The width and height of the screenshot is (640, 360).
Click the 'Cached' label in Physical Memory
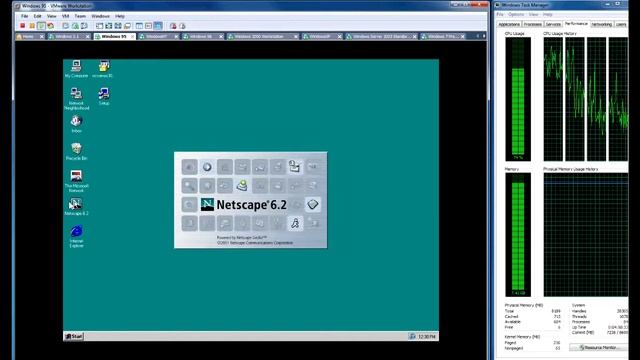[x=511, y=316]
